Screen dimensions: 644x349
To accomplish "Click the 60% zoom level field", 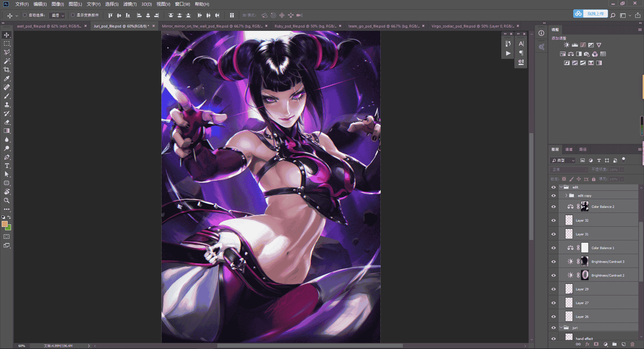I will (22, 346).
